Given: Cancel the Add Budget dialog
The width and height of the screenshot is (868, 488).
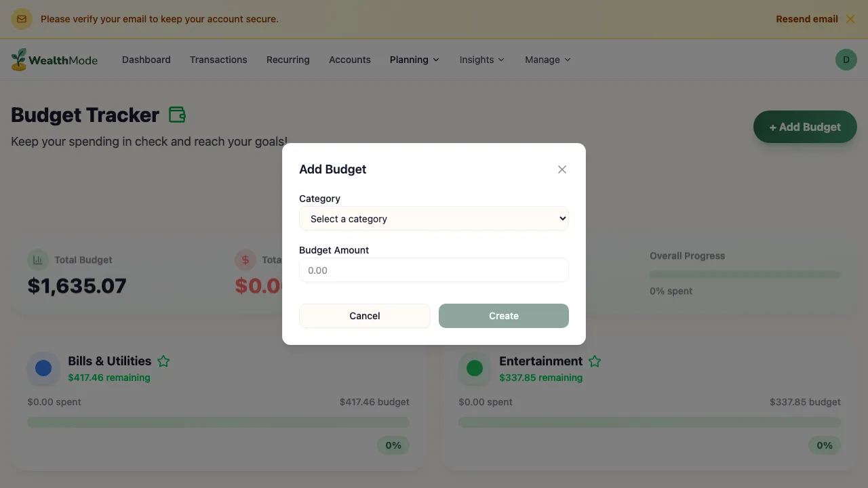Looking at the screenshot, I should click(364, 316).
